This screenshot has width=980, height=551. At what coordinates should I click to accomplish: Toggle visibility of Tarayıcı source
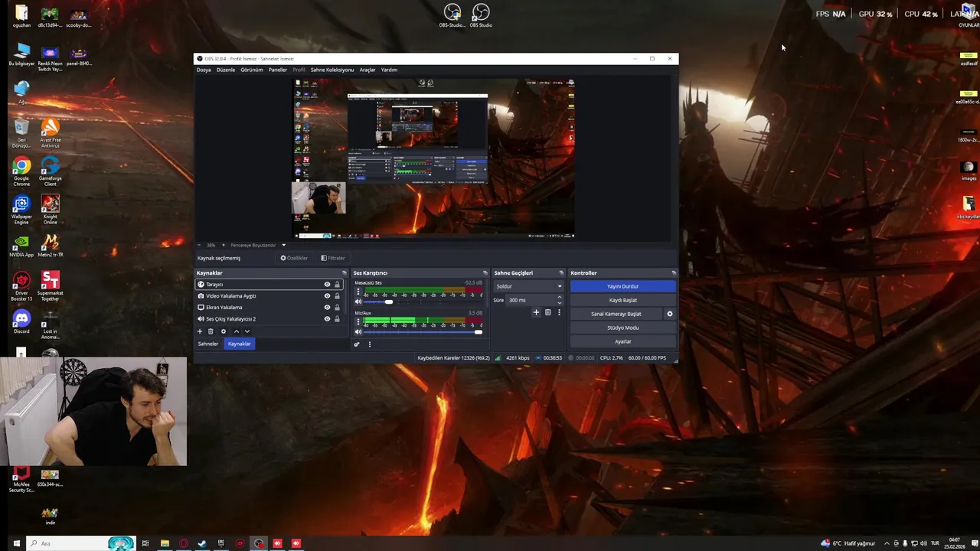(x=327, y=285)
